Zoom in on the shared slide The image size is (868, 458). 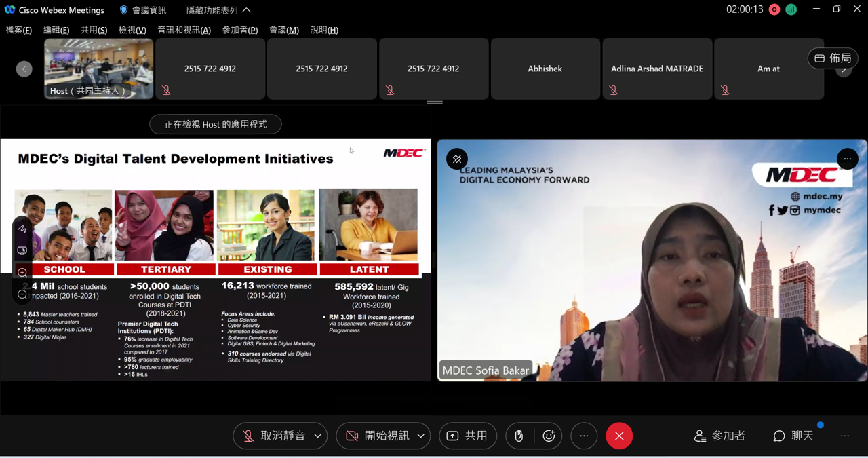pyautogui.click(x=22, y=273)
